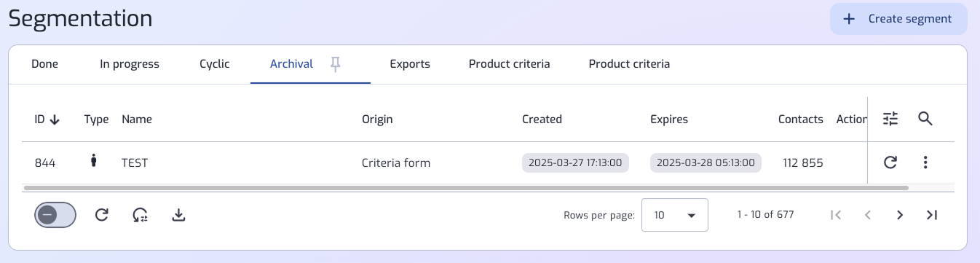980x263 pixels.
Task: Click the TEST segment name
Action: (x=135, y=163)
